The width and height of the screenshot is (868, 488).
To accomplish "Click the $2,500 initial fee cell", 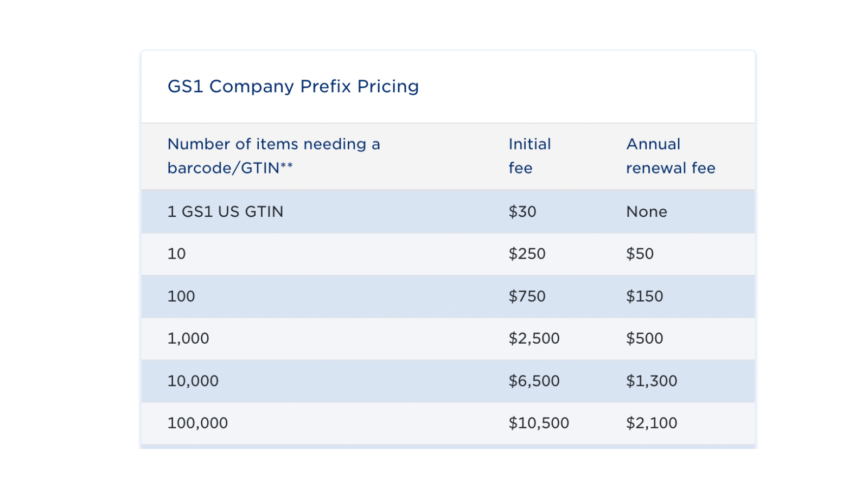I will pyautogui.click(x=534, y=338).
